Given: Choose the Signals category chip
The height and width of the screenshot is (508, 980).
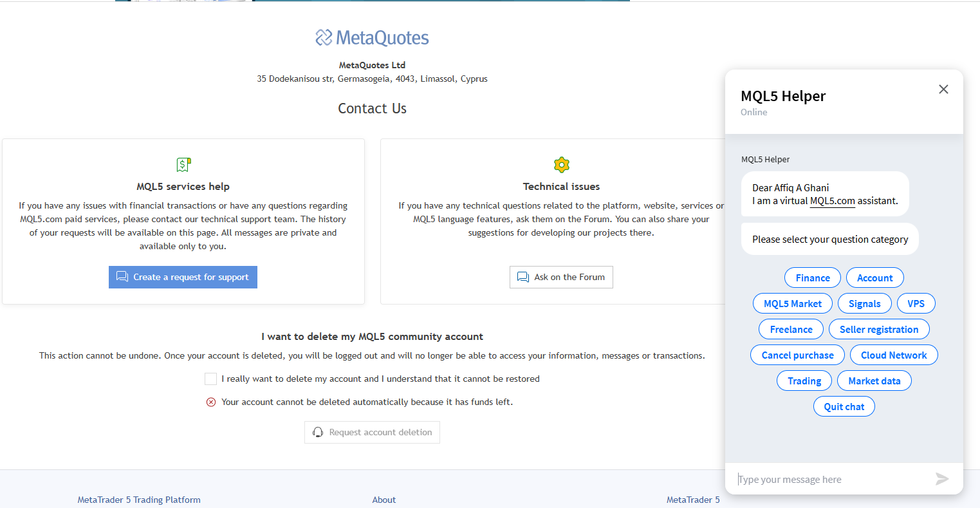Looking at the screenshot, I should (x=865, y=303).
